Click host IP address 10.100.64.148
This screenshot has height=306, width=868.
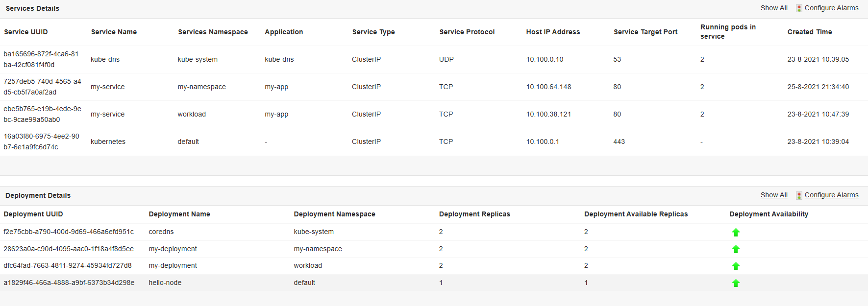point(548,87)
